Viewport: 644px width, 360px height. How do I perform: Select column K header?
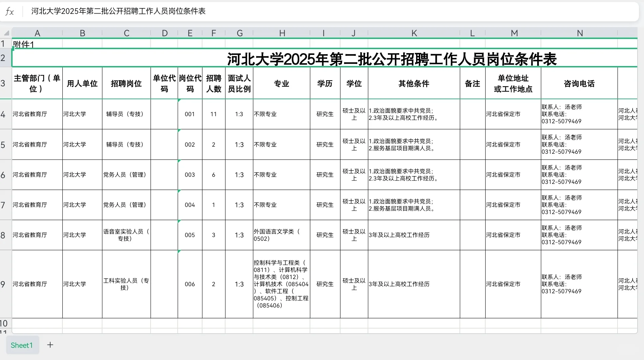pos(414,33)
